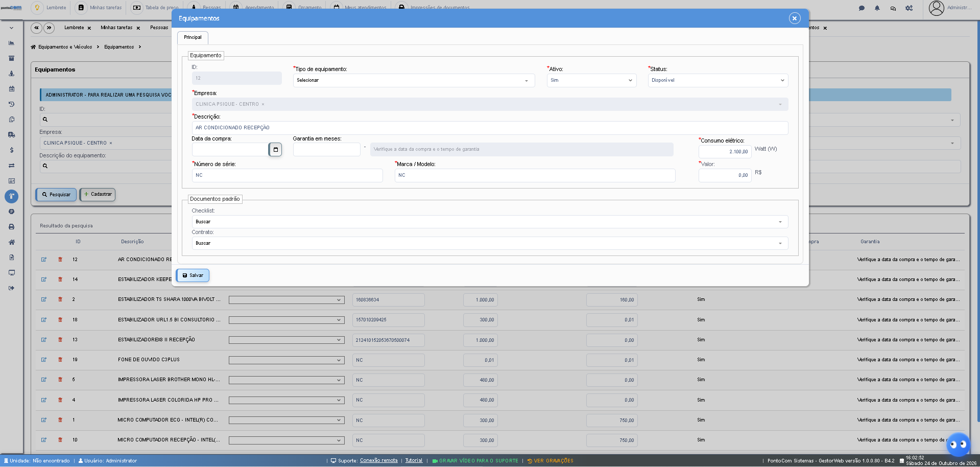Click the edit icon for FONE DE OUVIDO C3PLUS
Viewport: 980px width, 467px height.
pos(44,360)
